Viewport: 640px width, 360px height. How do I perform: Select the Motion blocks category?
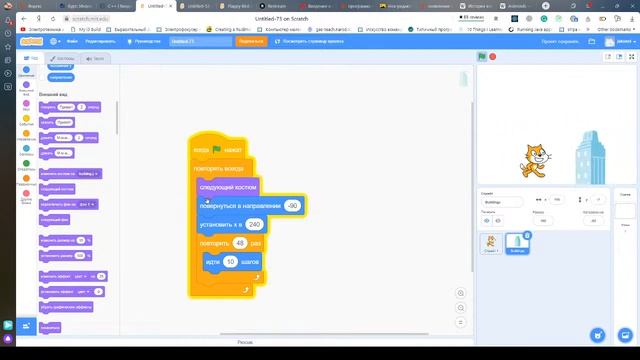[26, 71]
